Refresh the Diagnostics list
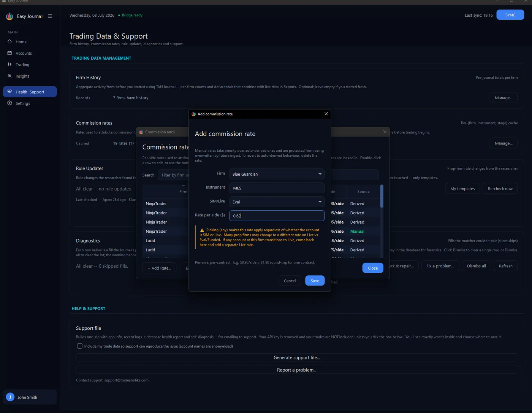 (505, 266)
